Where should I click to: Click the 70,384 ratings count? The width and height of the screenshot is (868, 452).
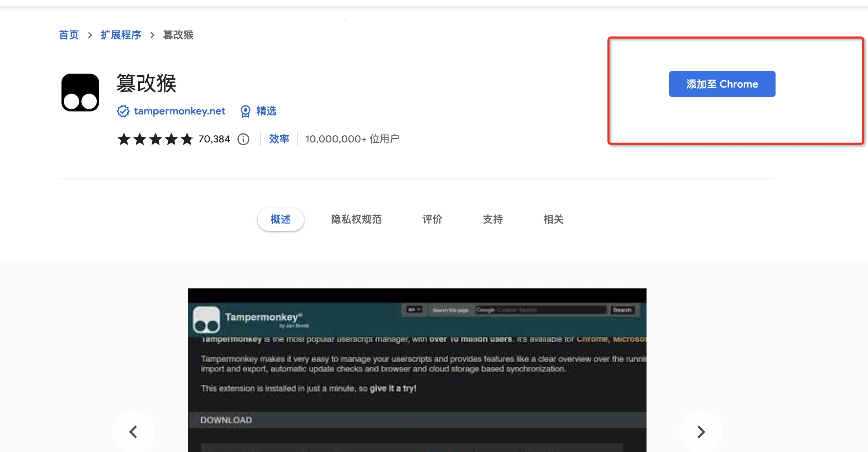coord(214,139)
